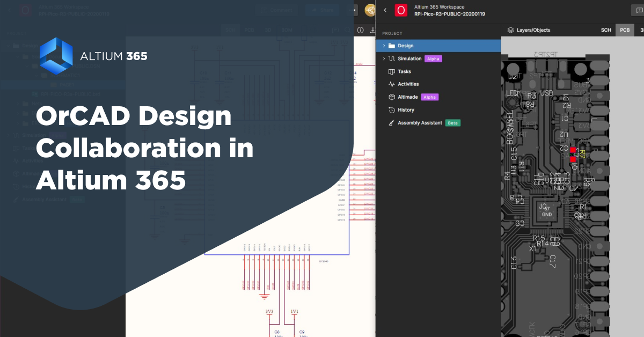644x337 pixels.
Task: Click the comment bubble icon in the toolbar
Action: tap(335, 30)
